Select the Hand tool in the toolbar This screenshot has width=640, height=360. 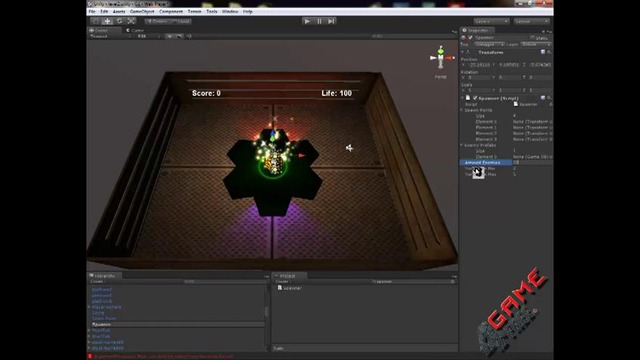(x=96, y=21)
